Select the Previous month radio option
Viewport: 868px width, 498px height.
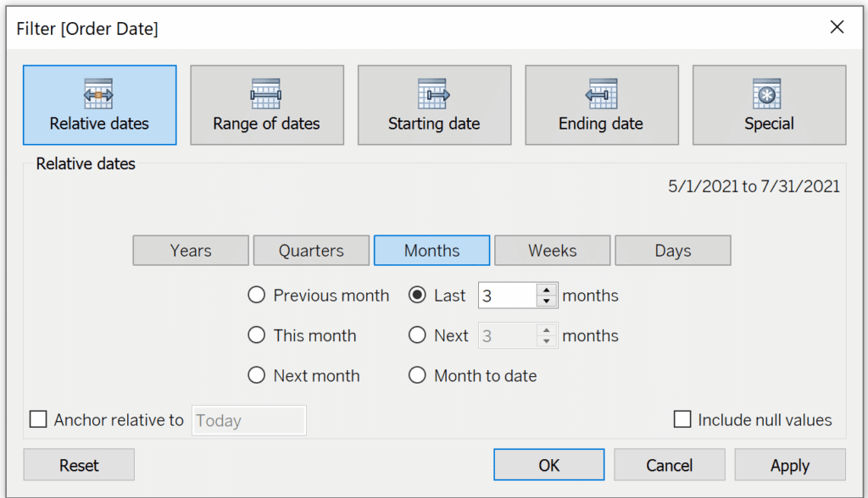tap(256, 295)
